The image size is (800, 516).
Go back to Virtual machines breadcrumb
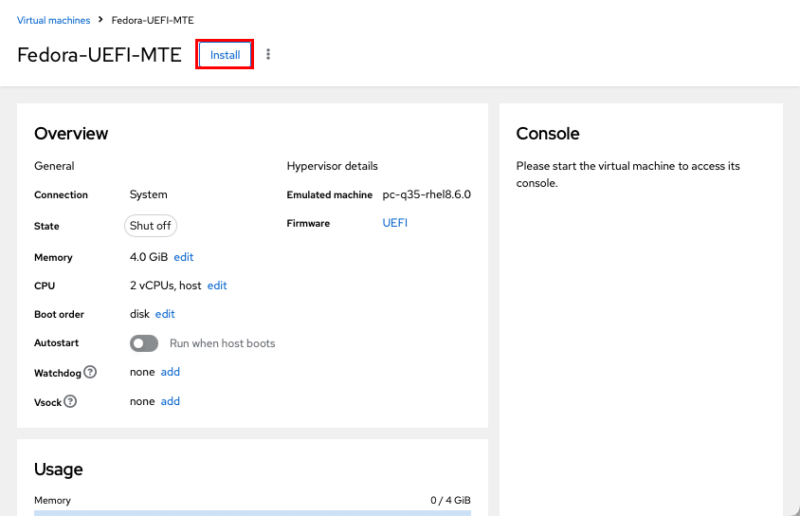coord(54,20)
